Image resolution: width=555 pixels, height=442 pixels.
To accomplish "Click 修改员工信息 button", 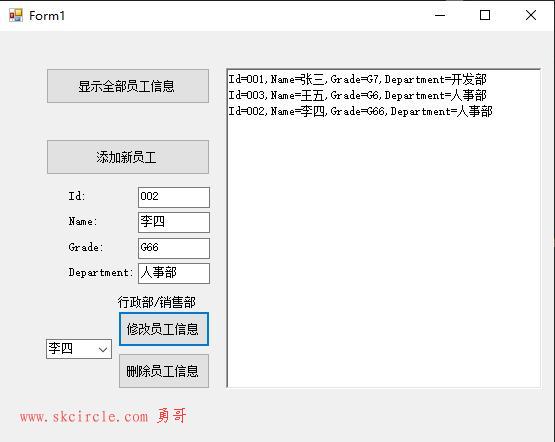I will pyautogui.click(x=164, y=329).
